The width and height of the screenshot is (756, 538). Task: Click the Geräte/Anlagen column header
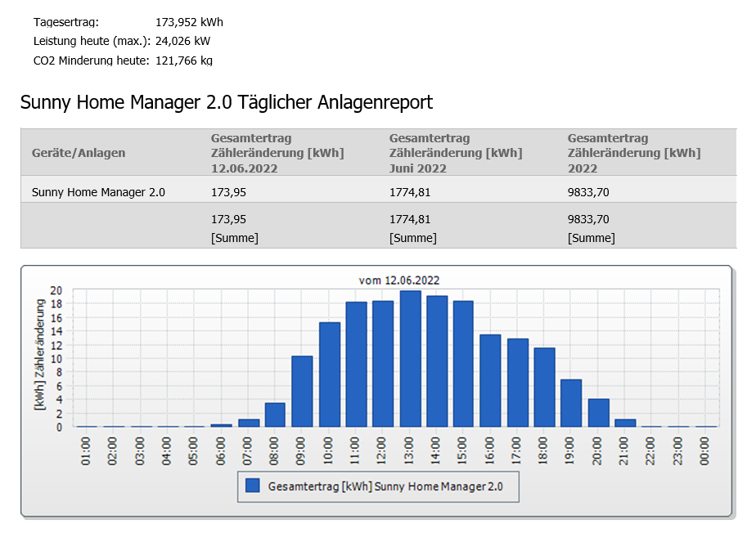[79, 153]
